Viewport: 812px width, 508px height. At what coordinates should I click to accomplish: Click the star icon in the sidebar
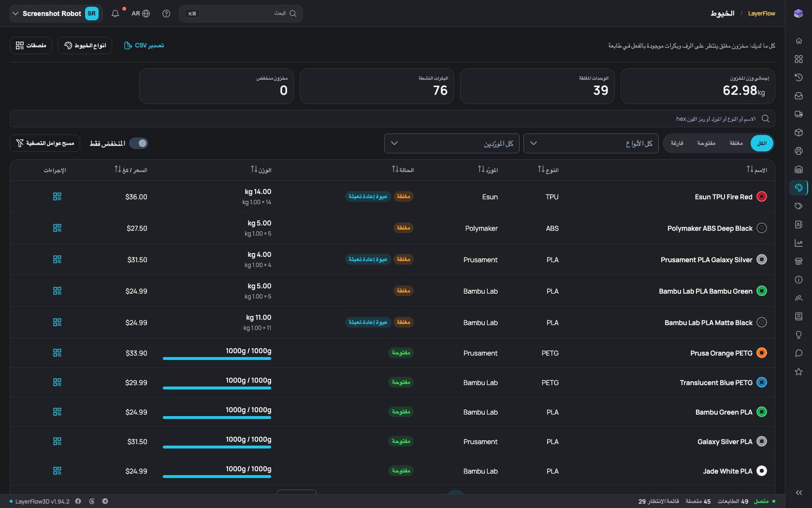[x=798, y=372]
